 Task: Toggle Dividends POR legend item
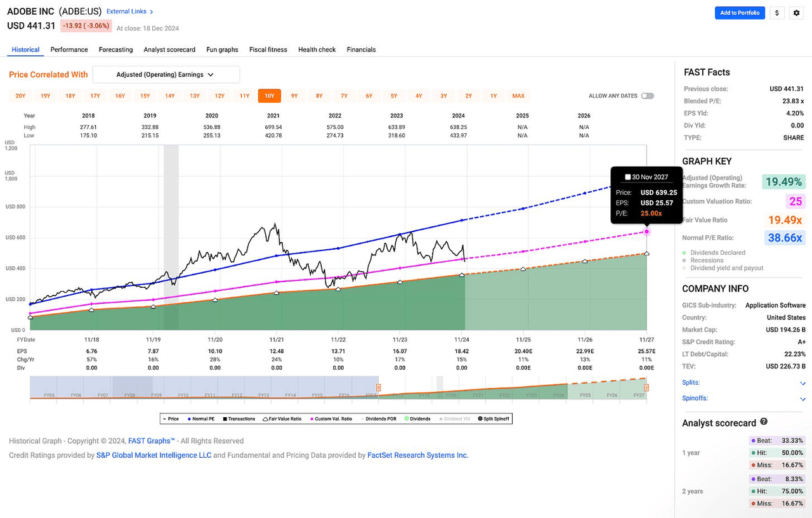378,418
